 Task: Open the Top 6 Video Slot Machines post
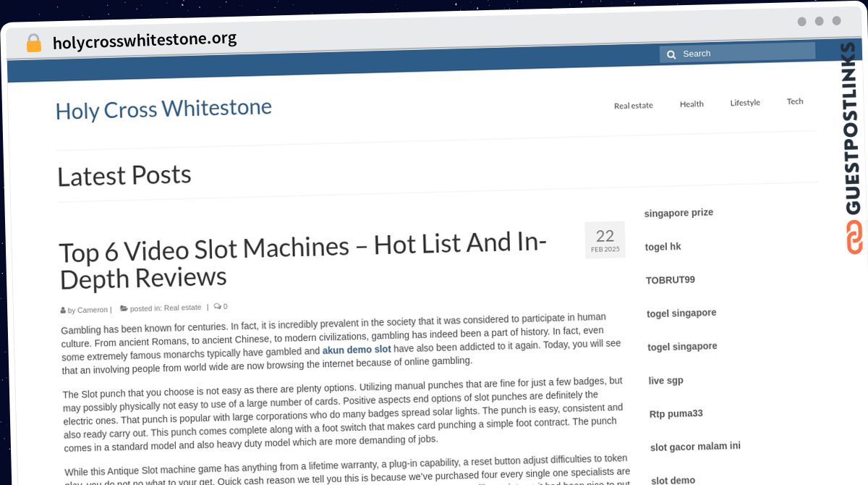click(x=302, y=261)
